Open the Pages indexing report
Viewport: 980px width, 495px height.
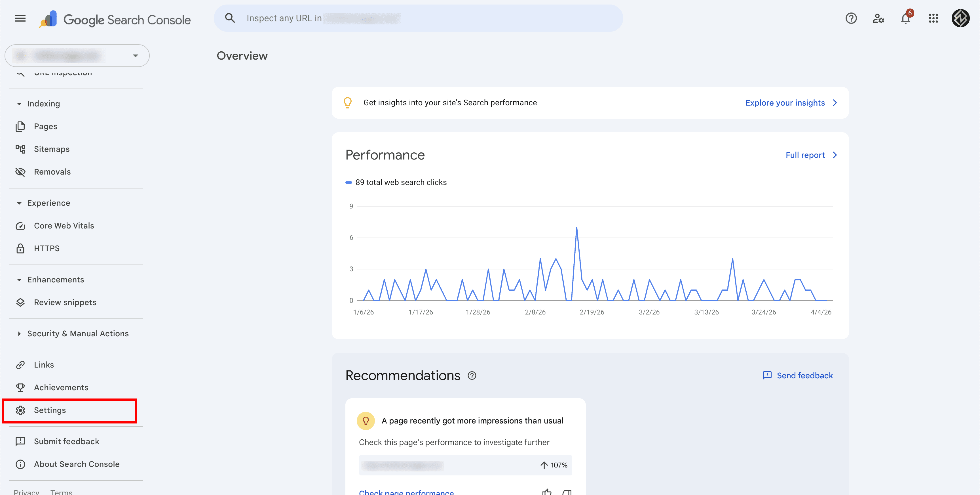tap(45, 126)
